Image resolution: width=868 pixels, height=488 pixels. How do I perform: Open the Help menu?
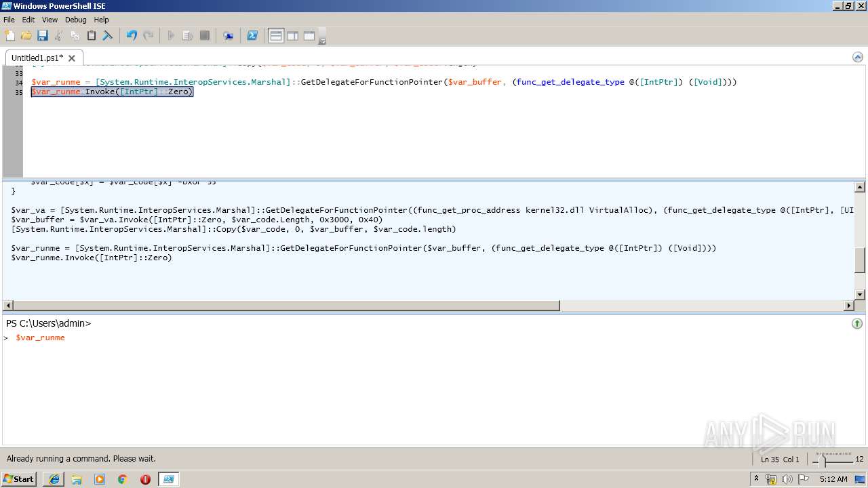click(101, 20)
